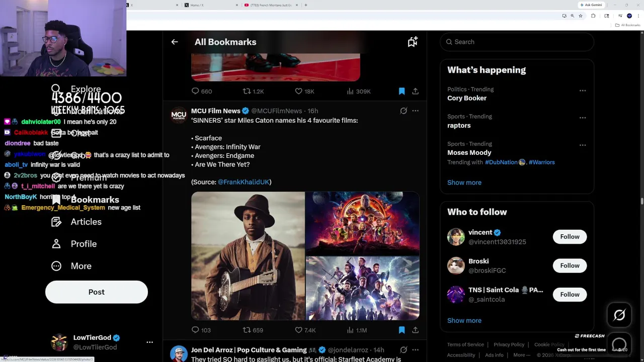Show more trends under What's happening
This screenshot has height=362, width=644.
point(464,183)
